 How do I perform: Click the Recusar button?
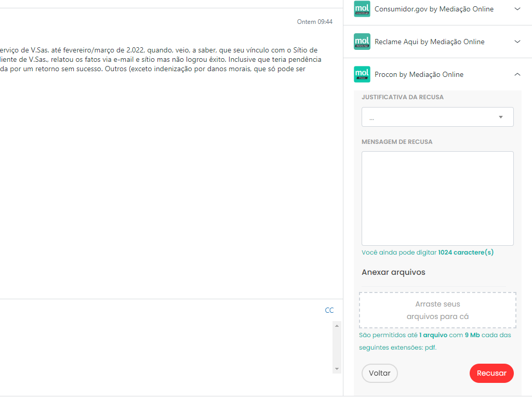click(x=491, y=373)
